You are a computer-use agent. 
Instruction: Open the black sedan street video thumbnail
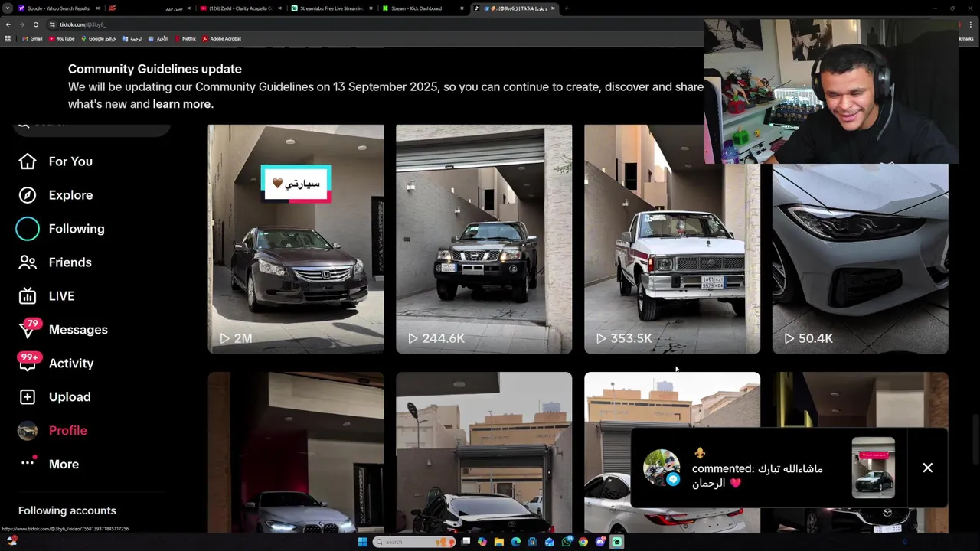[x=484, y=452]
